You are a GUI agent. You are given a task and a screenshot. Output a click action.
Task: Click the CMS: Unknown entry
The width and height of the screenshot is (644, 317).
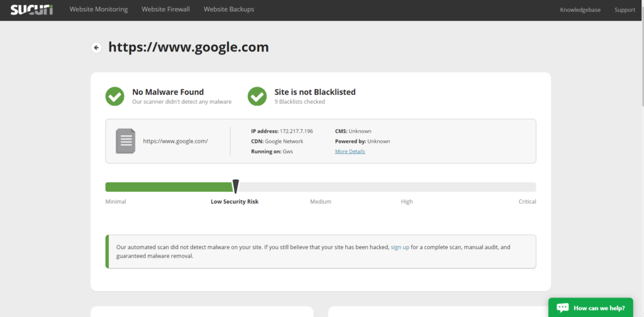[353, 131]
